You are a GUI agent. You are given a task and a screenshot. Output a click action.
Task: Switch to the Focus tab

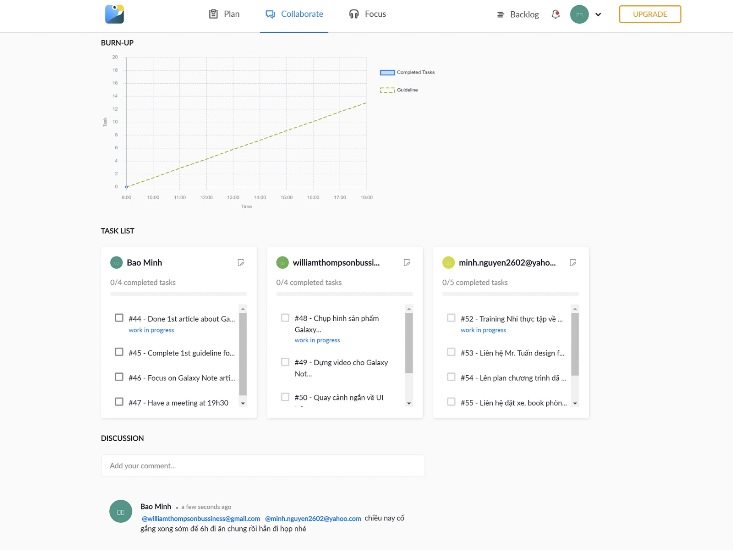(x=367, y=15)
